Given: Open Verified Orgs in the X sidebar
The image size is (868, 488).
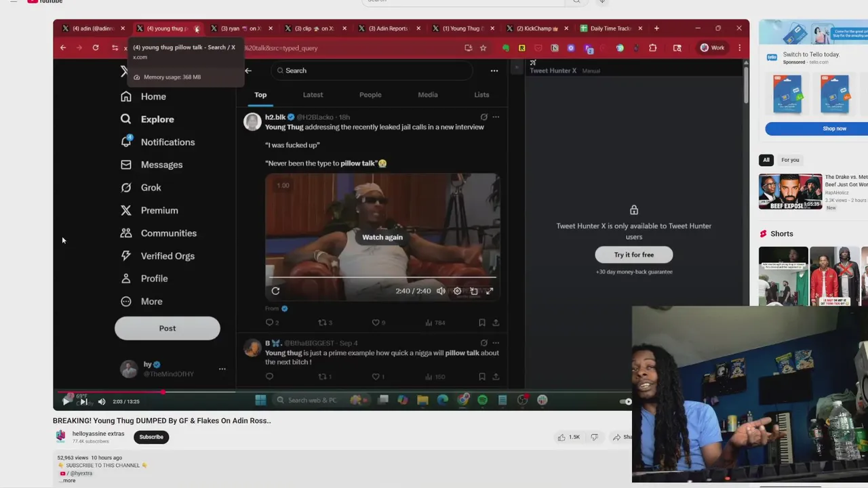Looking at the screenshot, I should point(157,256).
